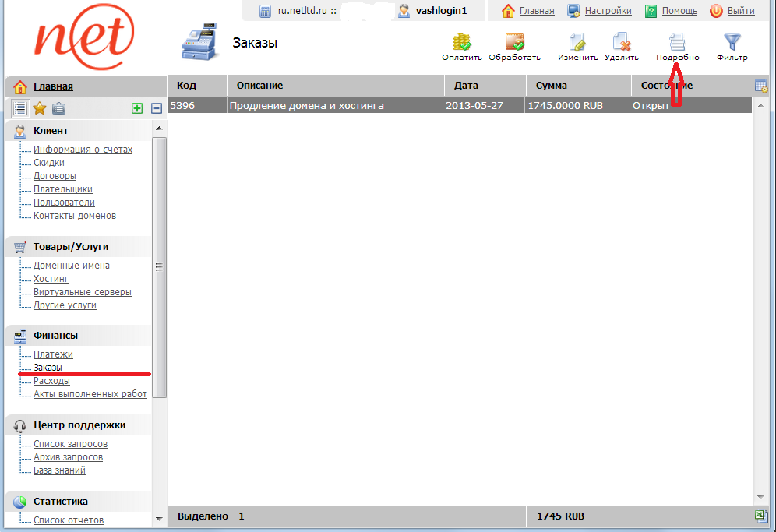Click the Обработать wallet icon
The height and width of the screenshot is (532, 776).
pyautogui.click(x=514, y=42)
